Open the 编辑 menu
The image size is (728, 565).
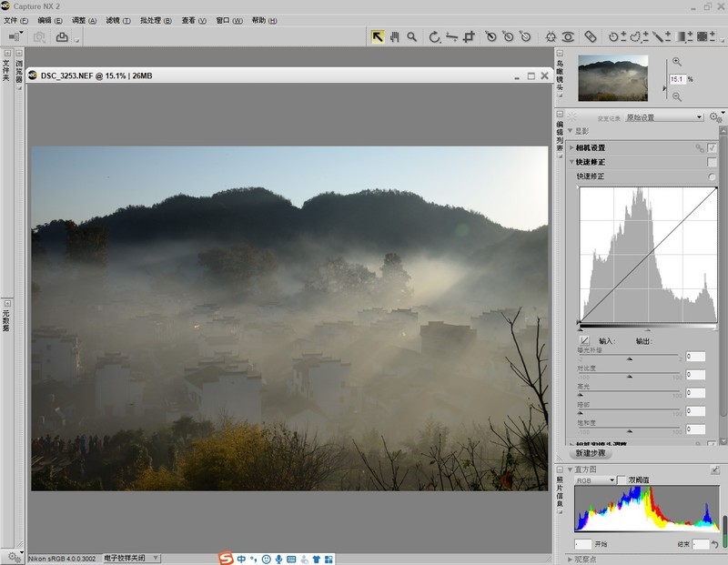[x=50, y=20]
